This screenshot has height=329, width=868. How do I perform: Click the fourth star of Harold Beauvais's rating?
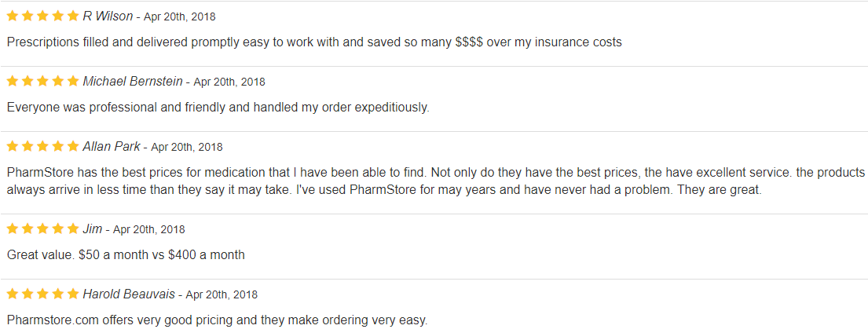tap(57, 294)
